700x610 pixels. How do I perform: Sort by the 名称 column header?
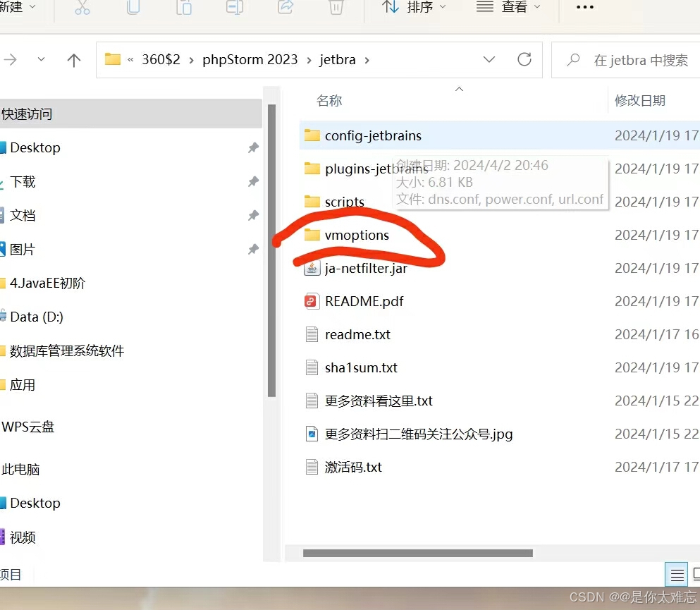click(x=329, y=100)
